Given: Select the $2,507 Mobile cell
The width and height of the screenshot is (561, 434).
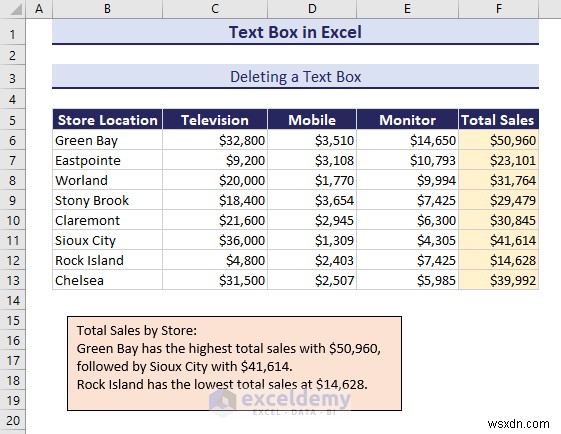Looking at the screenshot, I should tap(312, 280).
